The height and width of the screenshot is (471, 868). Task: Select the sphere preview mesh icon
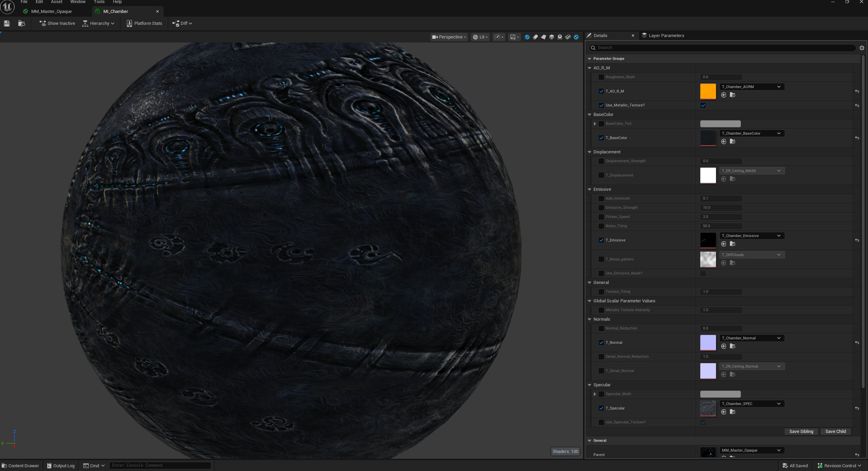pyautogui.click(x=527, y=37)
